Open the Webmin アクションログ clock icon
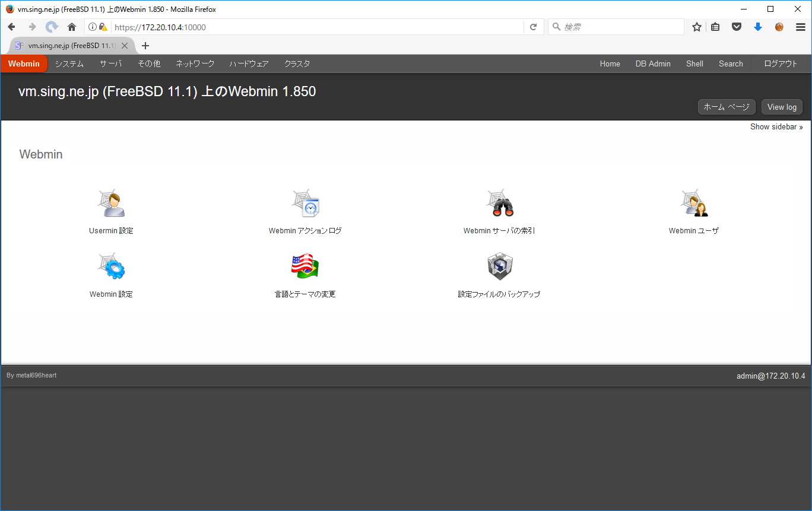This screenshot has height=511, width=812. [x=306, y=204]
